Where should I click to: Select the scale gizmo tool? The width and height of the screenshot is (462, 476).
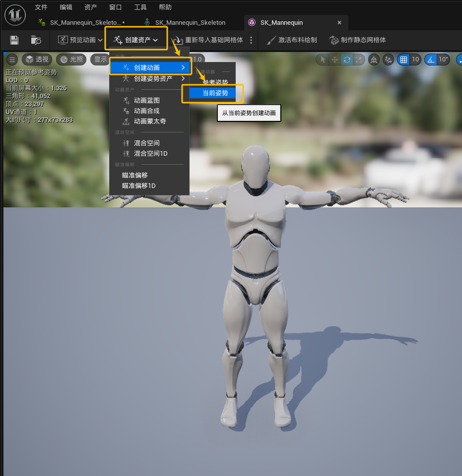pyautogui.click(x=358, y=59)
